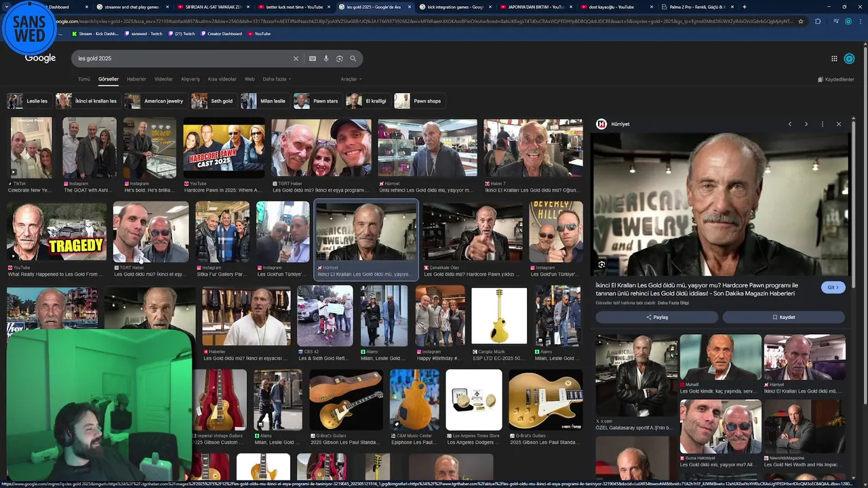Click inside the les gold 2025 search field

click(183, 59)
